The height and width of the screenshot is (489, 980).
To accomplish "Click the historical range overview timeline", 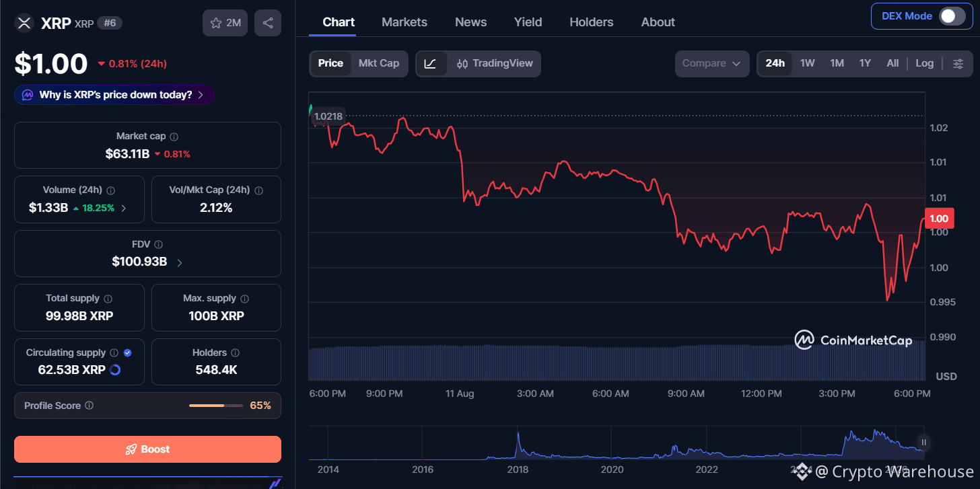I will click(616, 443).
